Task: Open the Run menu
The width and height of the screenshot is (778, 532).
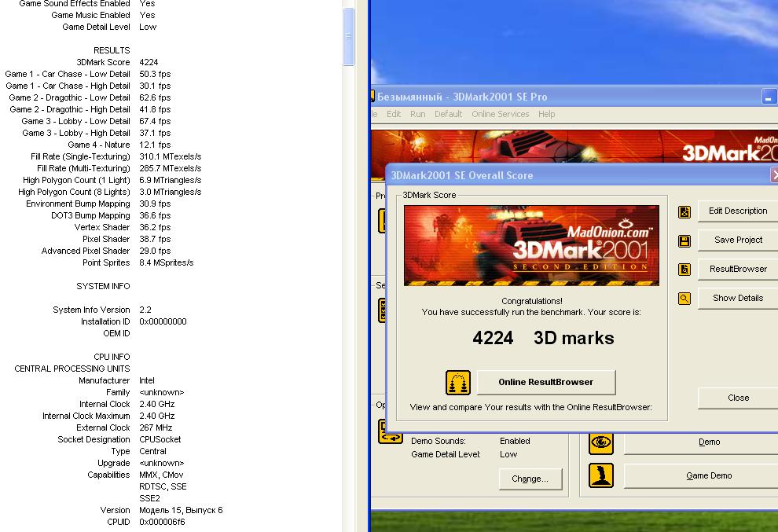Action: (417, 114)
